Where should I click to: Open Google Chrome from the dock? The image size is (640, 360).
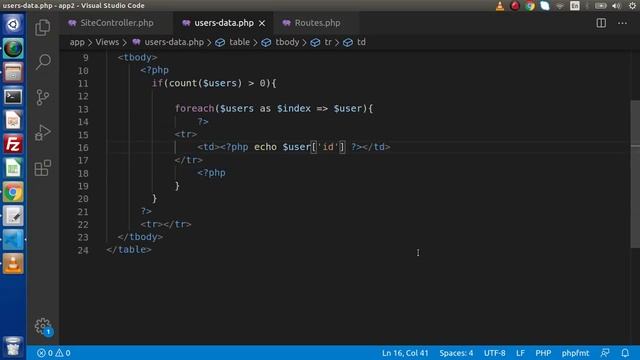[x=13, y=192]
